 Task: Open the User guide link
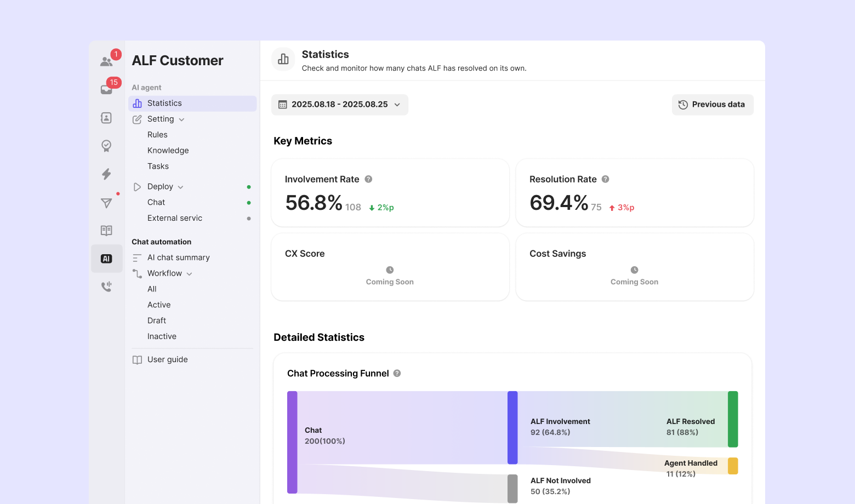point(167,359)
